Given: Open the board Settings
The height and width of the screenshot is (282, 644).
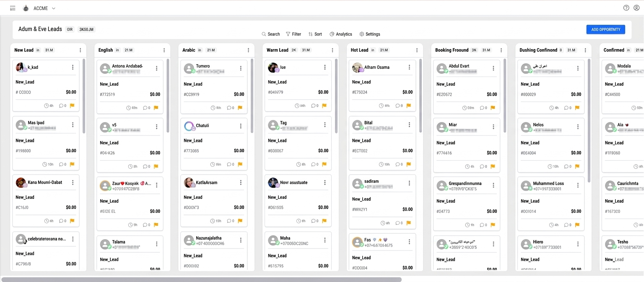Looking at the screenshot, I should tap(369, 34).
